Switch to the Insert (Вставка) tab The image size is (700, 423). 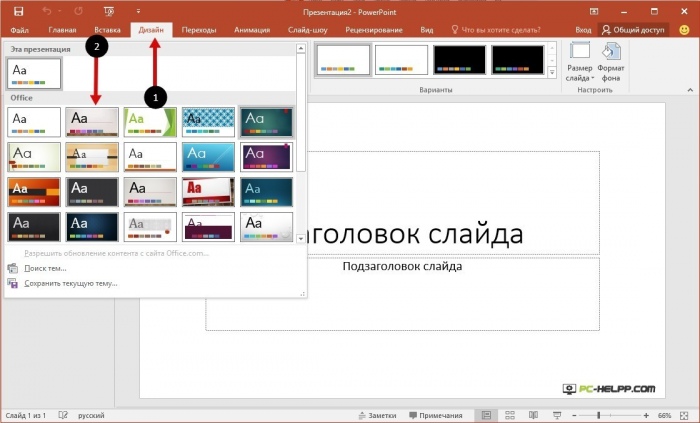107,30
